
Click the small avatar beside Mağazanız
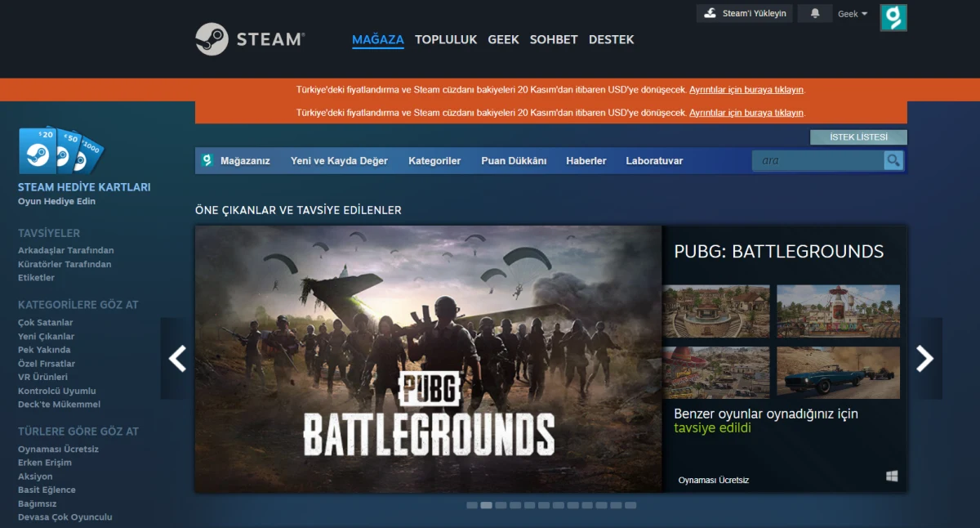pyautogui.click(x=207, y=160)
